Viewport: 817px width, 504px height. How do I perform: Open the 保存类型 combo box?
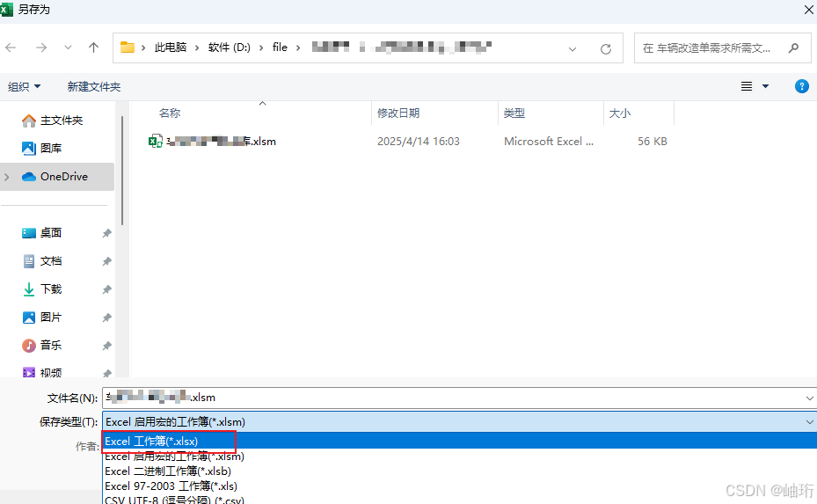tap(459, 421)
